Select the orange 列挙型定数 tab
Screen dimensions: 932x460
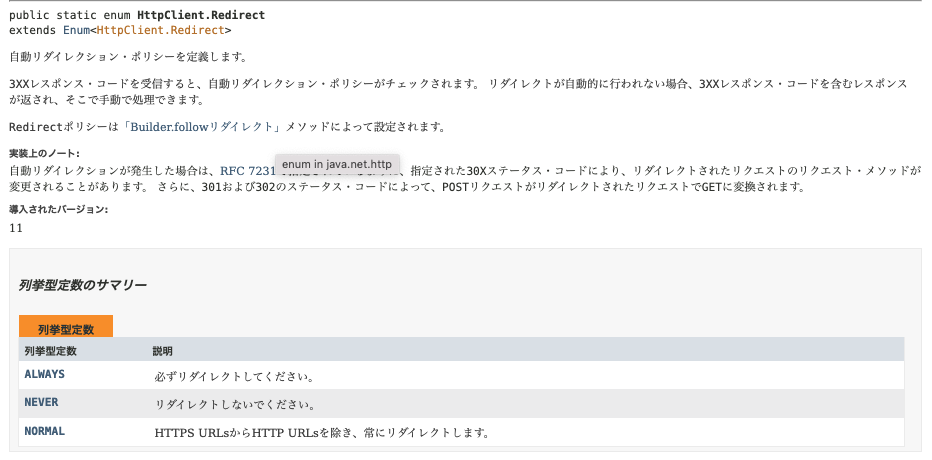[x=66, y=328]
